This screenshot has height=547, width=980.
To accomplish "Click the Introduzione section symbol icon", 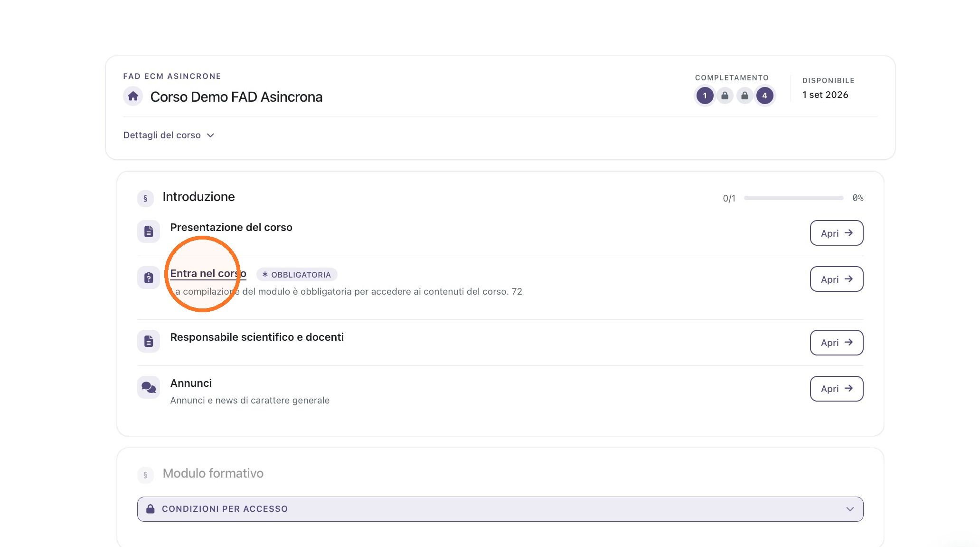I will coord(145,198).
